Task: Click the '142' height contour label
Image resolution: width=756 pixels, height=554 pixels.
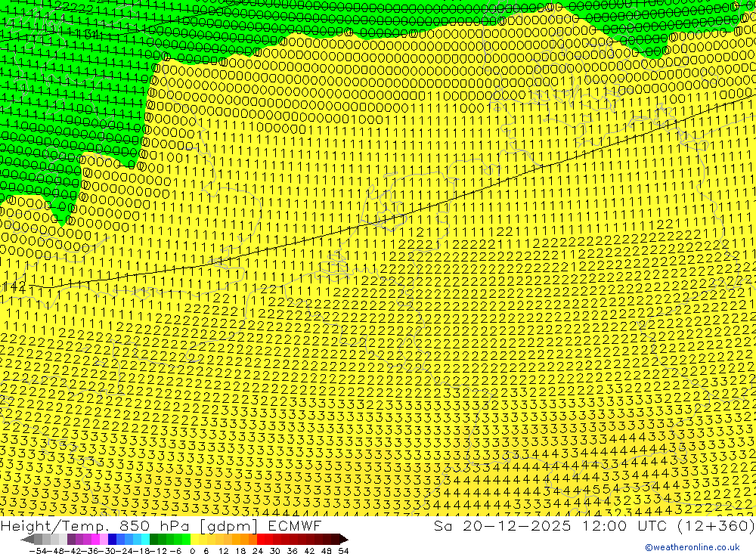Action: [x=14, y=287]
